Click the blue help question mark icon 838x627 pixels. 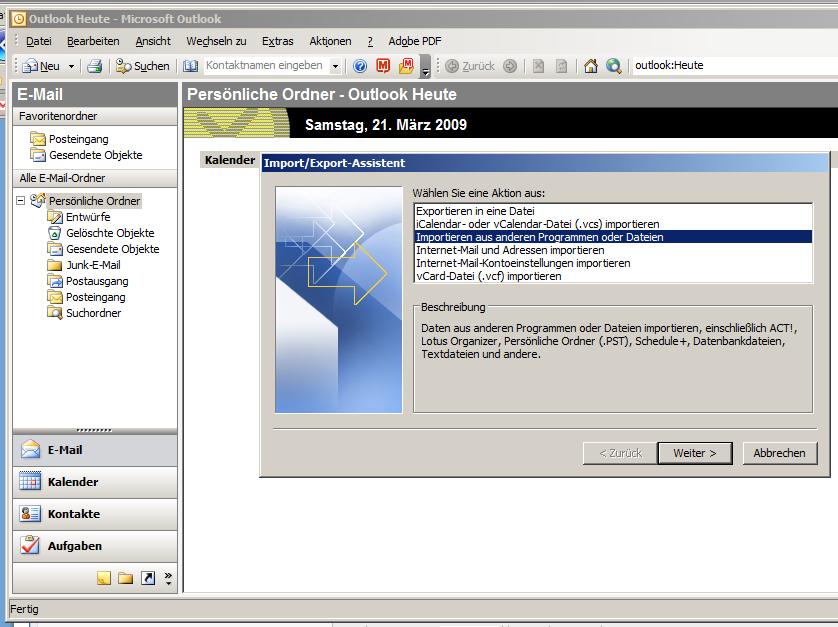click(360, 66)
